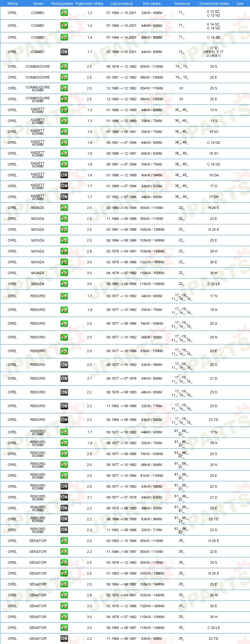Select production years 09.1984 -> 08.1987

(x=121, y=584)
